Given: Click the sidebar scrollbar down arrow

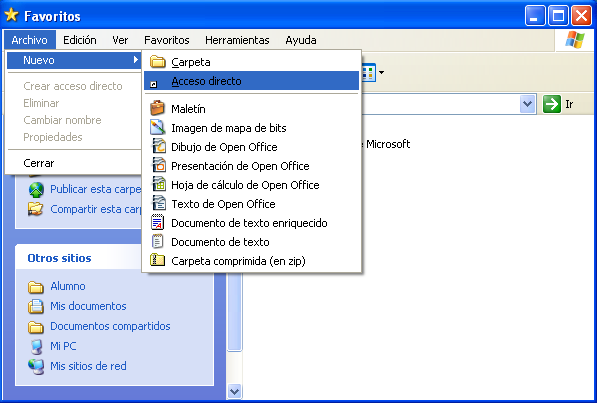Looking at the screenshot, I should point(234,391).
